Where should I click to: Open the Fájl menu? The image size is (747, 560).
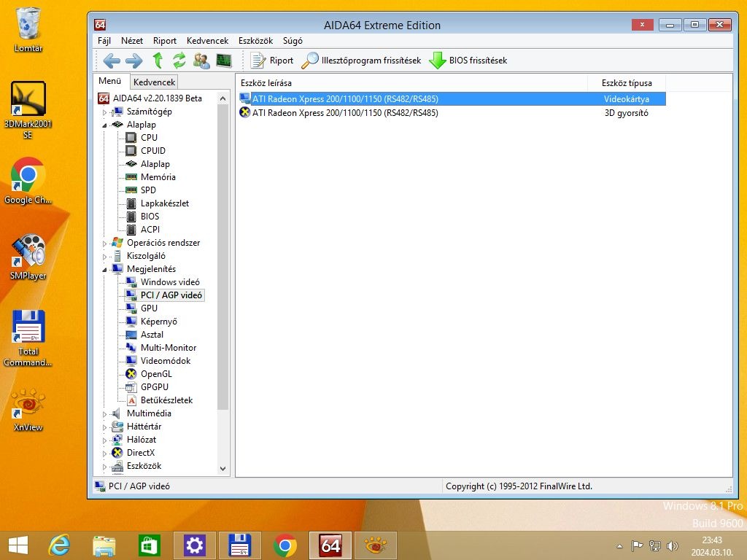[104, 41]
